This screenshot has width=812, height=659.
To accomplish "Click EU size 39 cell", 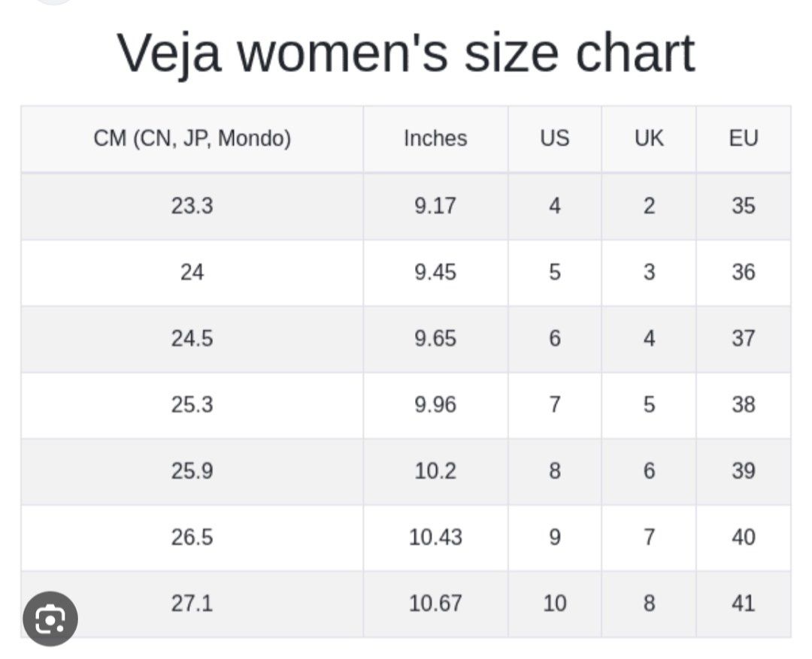I will point(743,471).
